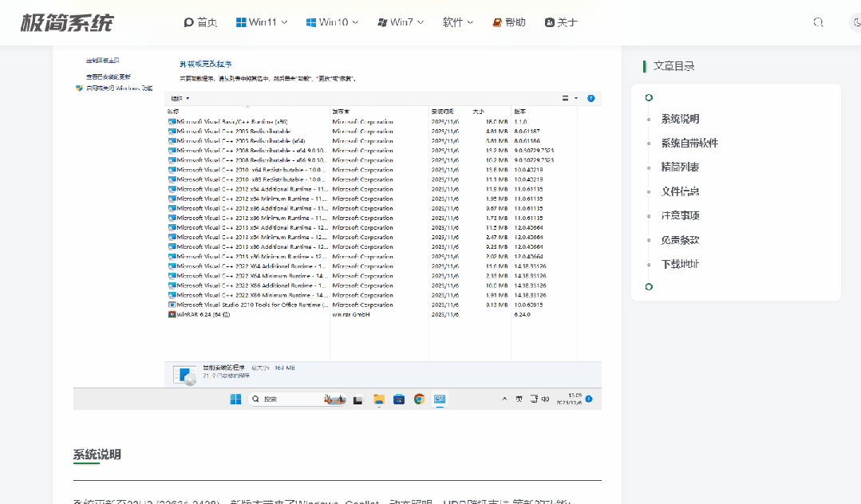
Task: Expand the Win11 navigation dropdown
Action: click(x=262, y=22)
